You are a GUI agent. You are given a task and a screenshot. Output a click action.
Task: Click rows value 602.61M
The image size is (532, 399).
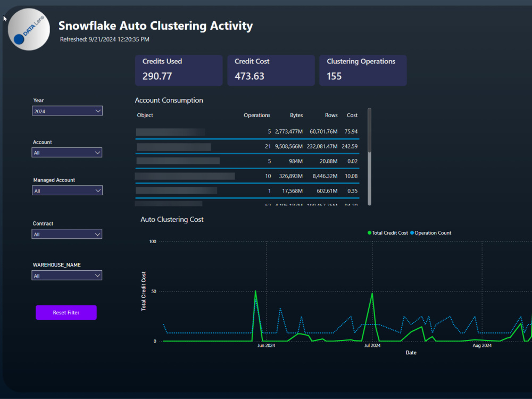327,191
